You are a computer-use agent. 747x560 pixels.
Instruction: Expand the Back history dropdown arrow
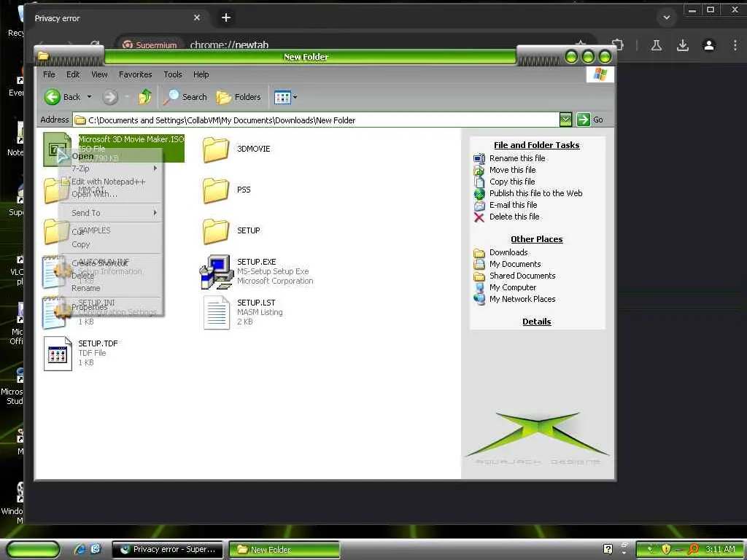point(89,97)
